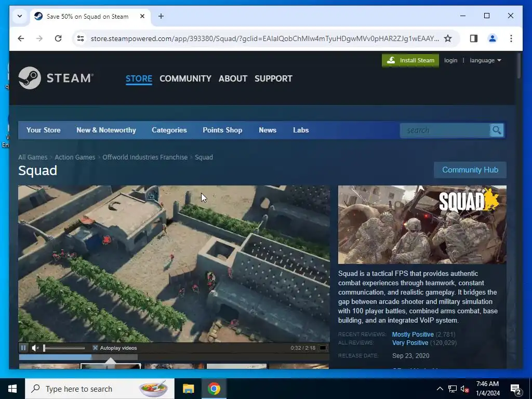Close the Squad on Steam tab
This screenshot has width=532, height=399.
[x=142, y=16]
